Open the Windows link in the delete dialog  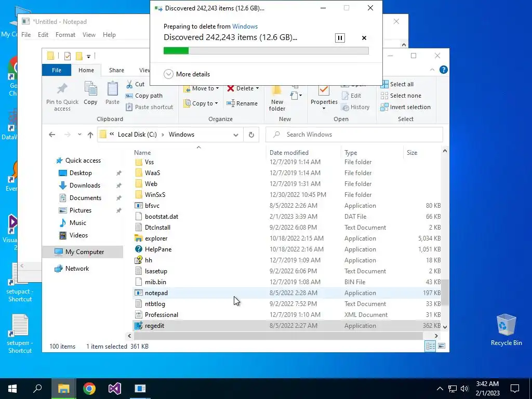tap(245, 26)
